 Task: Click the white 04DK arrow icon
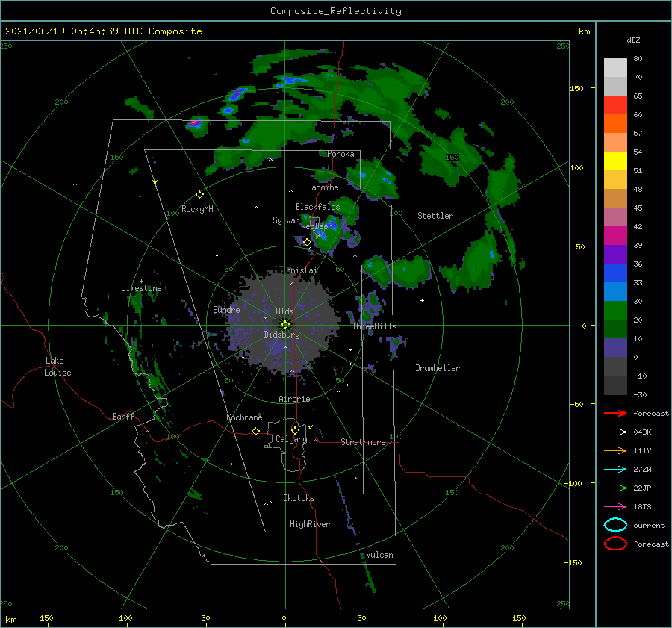tap(615, 432)
